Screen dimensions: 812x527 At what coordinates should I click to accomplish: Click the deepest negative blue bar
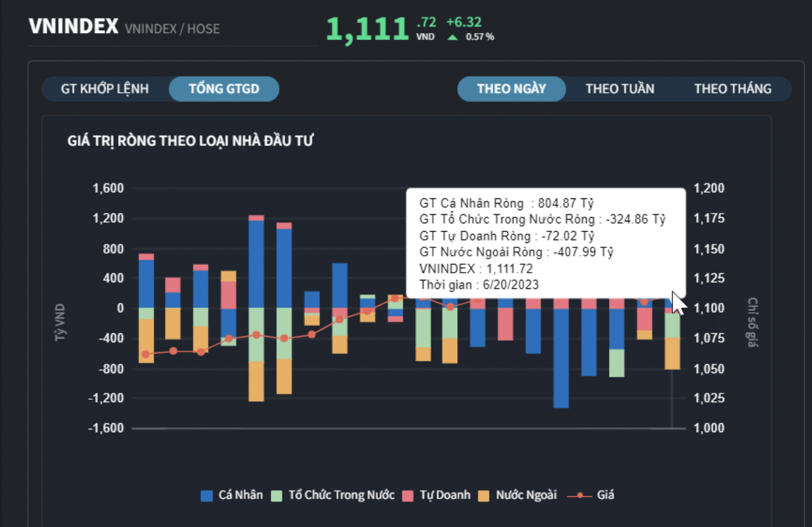pos(561,358)
